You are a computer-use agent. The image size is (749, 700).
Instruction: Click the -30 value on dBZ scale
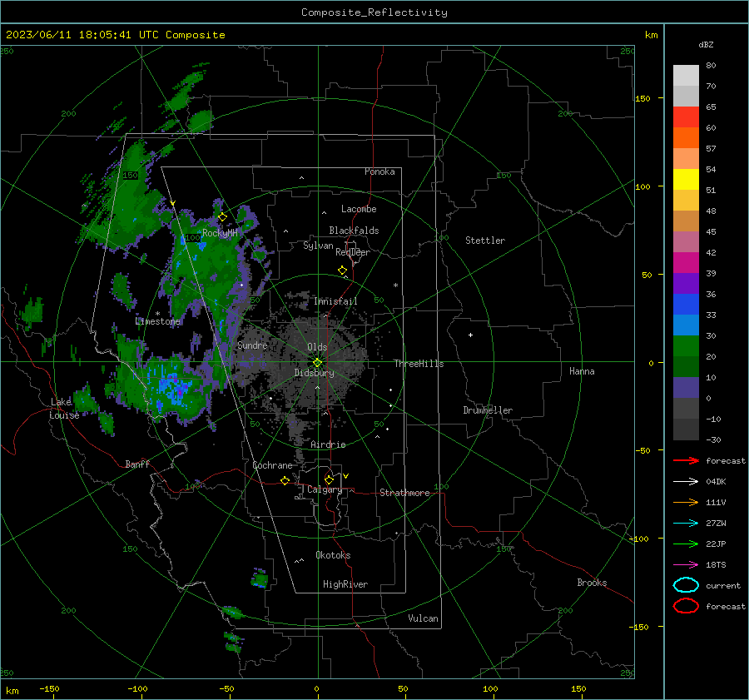point(713,439)
